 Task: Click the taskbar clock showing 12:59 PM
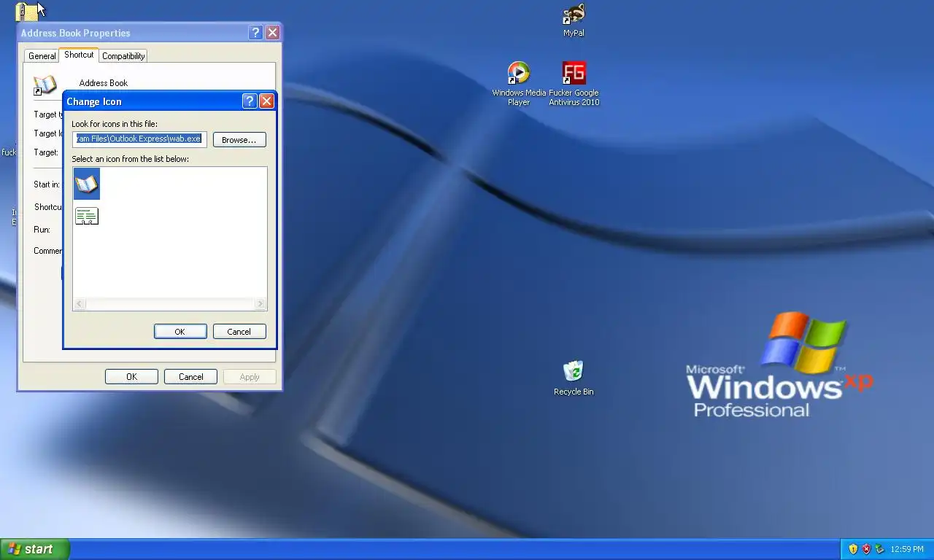907,549
